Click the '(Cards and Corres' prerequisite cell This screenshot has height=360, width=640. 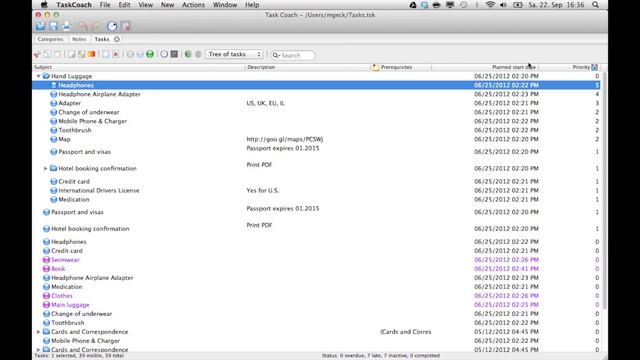pos(405,331)
